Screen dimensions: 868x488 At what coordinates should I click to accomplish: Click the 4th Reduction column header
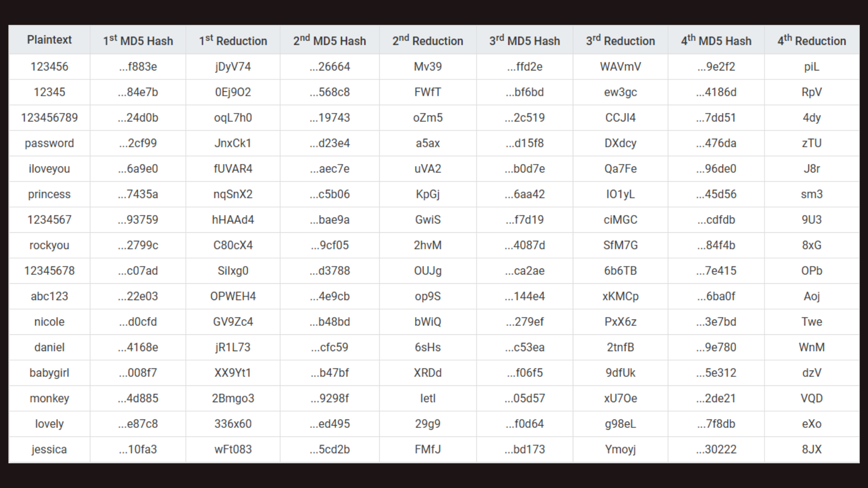click(x=811, y=41)
